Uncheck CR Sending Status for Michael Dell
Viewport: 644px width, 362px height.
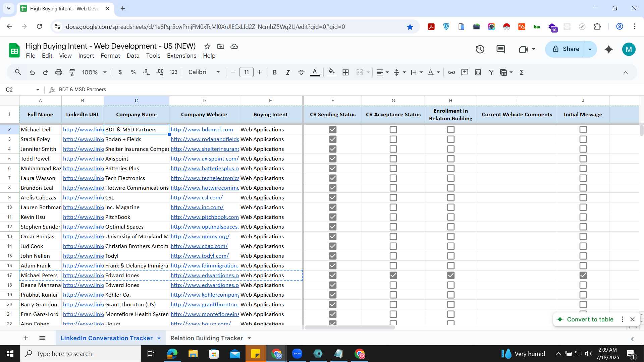click(333, 129)
